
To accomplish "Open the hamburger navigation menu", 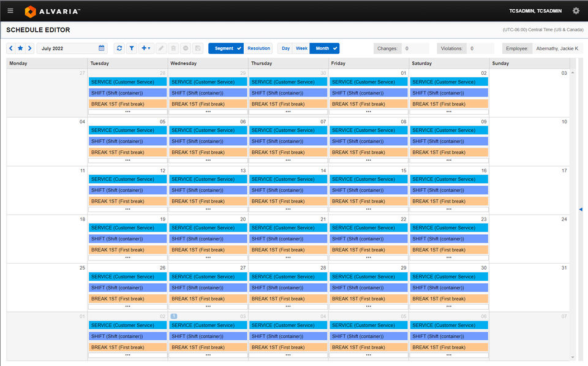I will [x=10, y=11].
